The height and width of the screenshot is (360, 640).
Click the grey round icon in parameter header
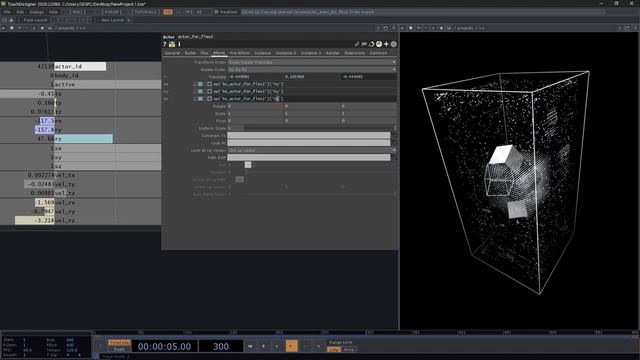(x=394, y=44)
